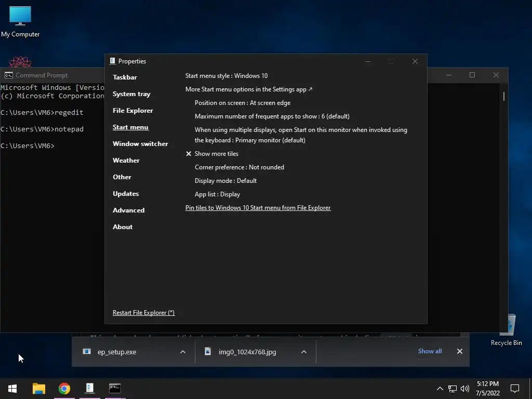Viewport: 532px width, 399px height.
Task: Click the Command Prompt scrollbar thumb
Action: (504, 96)
